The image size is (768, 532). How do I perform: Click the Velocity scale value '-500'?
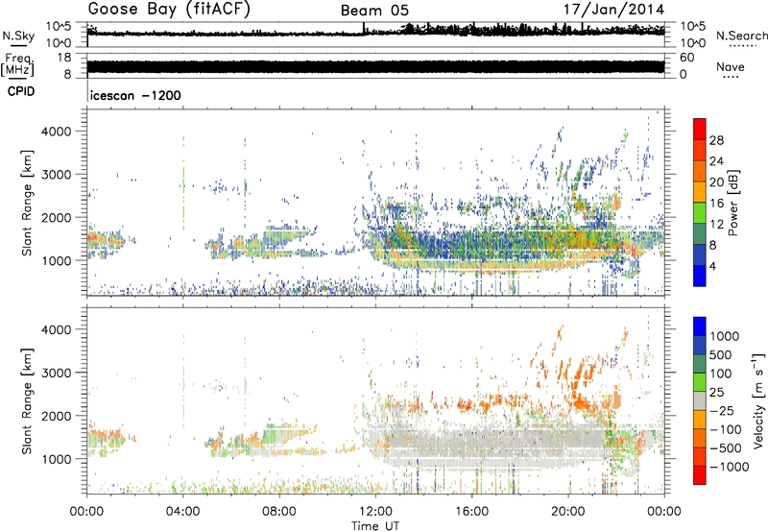pyautogui.click(x=726, y=447)
